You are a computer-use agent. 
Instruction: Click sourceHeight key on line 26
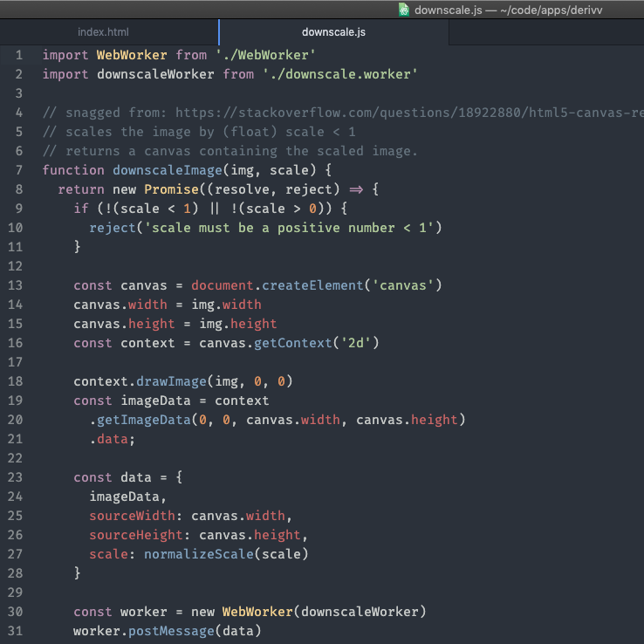coord(136,535)
